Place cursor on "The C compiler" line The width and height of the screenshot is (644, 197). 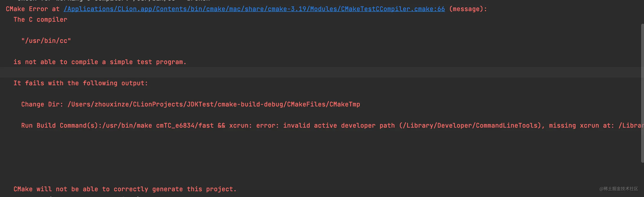click(x=40, y=20)
